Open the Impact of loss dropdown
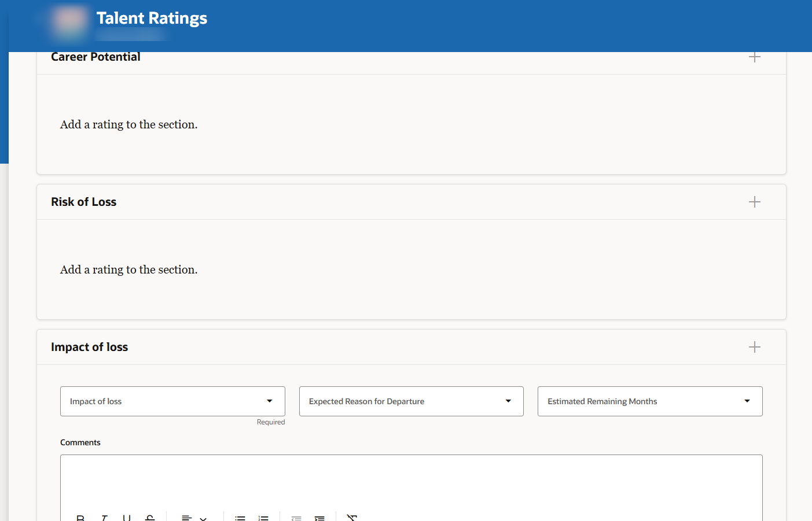The image size is (812, 521). tap(172, 401)
